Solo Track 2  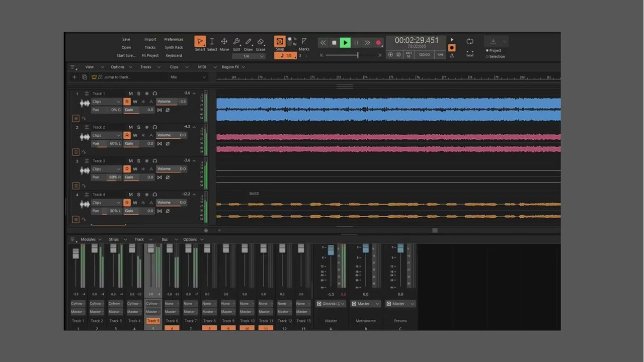click(139, 127)
